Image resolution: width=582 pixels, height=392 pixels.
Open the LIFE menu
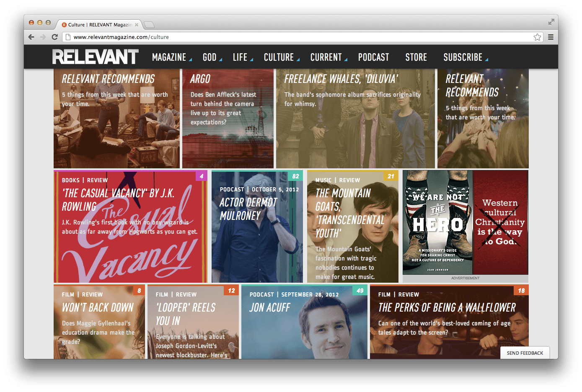coord(240,57)
